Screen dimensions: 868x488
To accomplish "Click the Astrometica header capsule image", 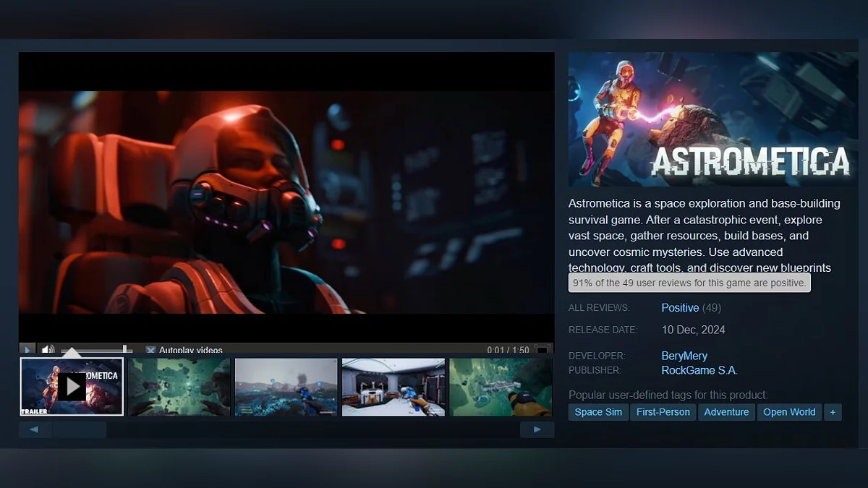I will tap(712, 119).
